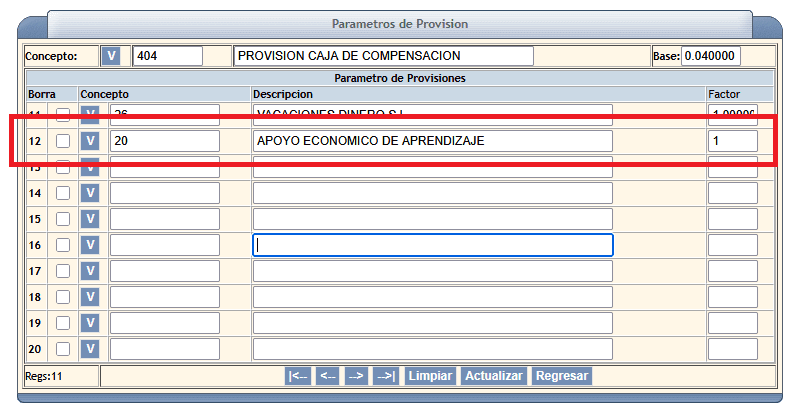Check the Borra checkbox for row 12
This screenshot has width=785, height=411.
(x=63, y=141)
